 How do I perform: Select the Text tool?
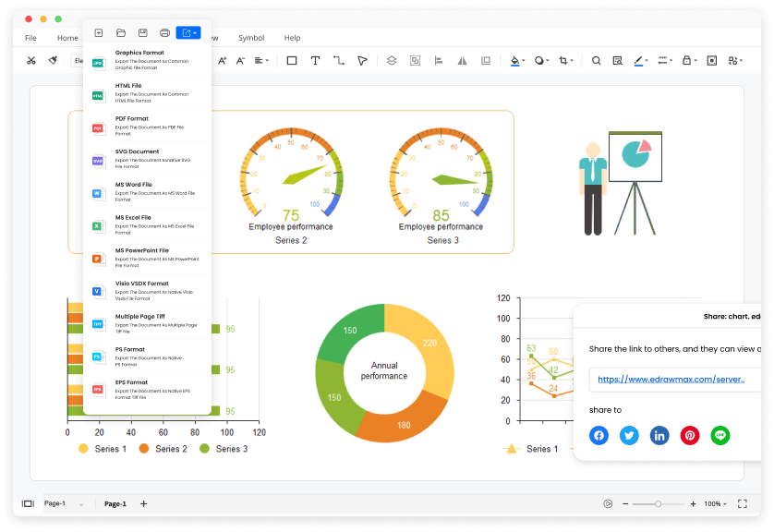click(x=315, y=60)
